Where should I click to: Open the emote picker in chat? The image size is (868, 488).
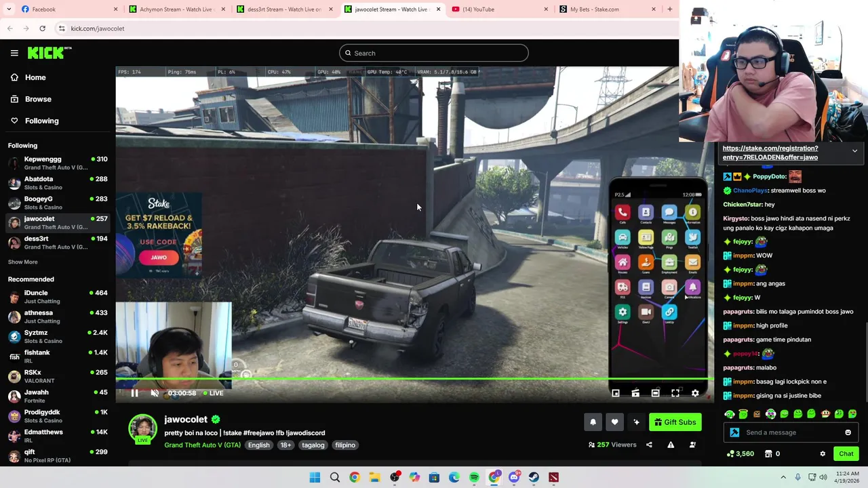pos(848,432)
